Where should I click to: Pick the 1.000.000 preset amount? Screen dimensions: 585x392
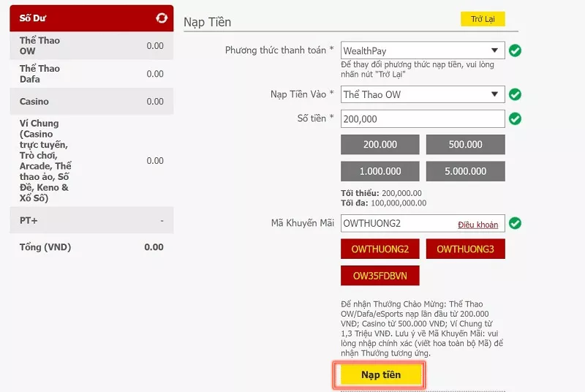point(380,171)
